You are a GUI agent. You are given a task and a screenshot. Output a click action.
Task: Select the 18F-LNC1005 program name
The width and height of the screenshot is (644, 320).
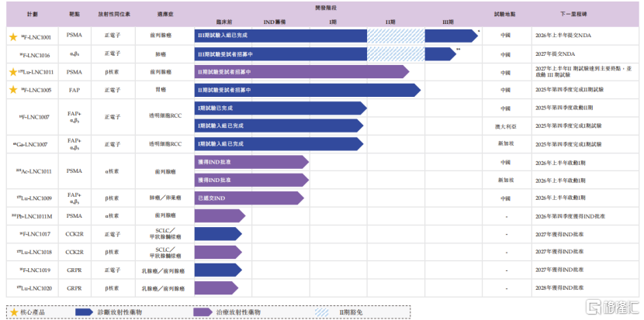tap(36, 90)
